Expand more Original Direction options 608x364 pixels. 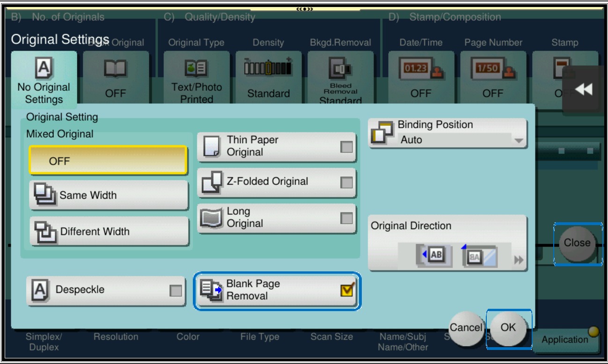[x=518, y=261]
